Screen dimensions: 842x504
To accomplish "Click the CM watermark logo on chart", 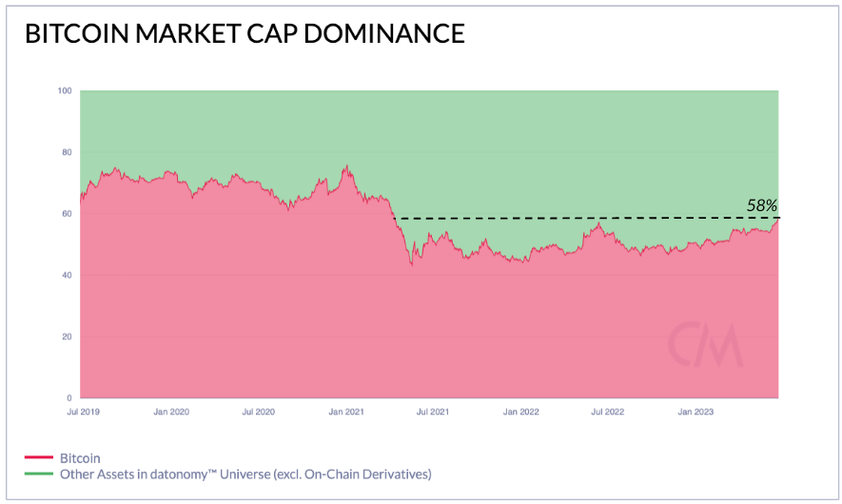I will click(705, 344).
